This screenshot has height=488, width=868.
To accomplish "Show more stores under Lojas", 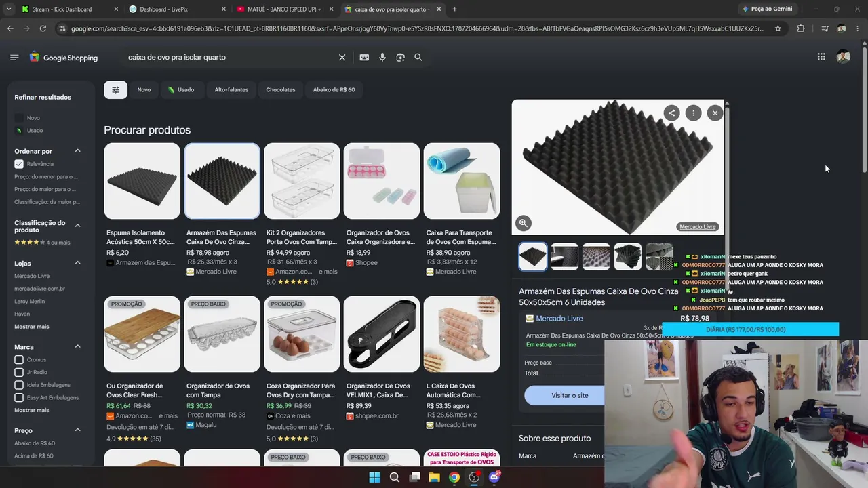I will (x=32, y=327).
